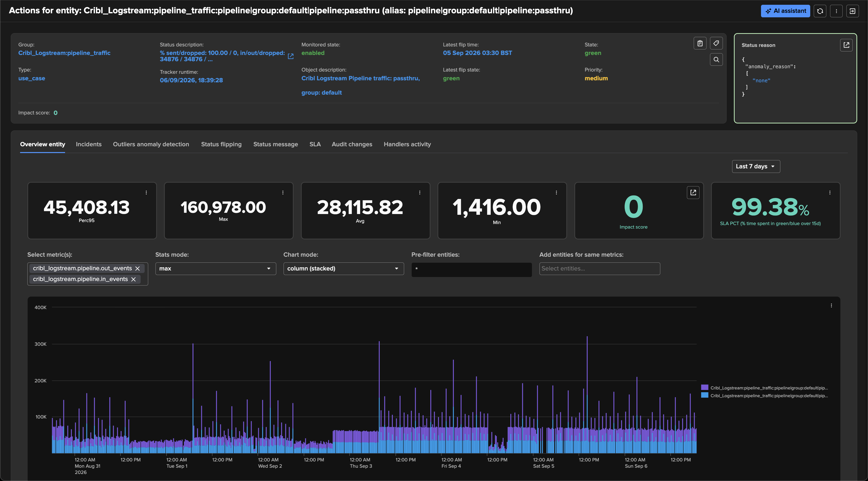Open Avg card options menu

pyautogui.click(x=419, y=192)
